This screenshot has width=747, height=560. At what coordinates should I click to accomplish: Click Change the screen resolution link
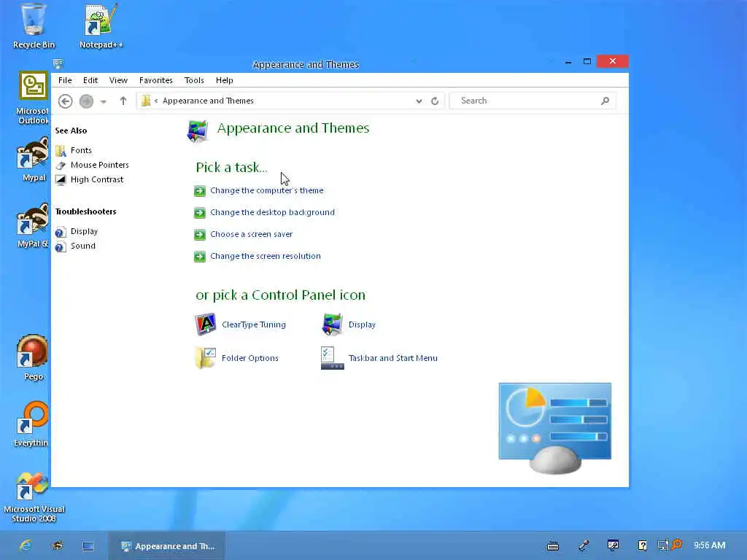(x=266, y=256)
